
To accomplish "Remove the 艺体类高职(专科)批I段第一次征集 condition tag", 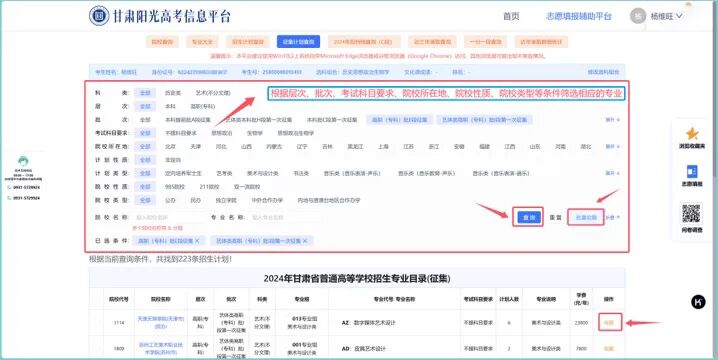I will (305, 241).
